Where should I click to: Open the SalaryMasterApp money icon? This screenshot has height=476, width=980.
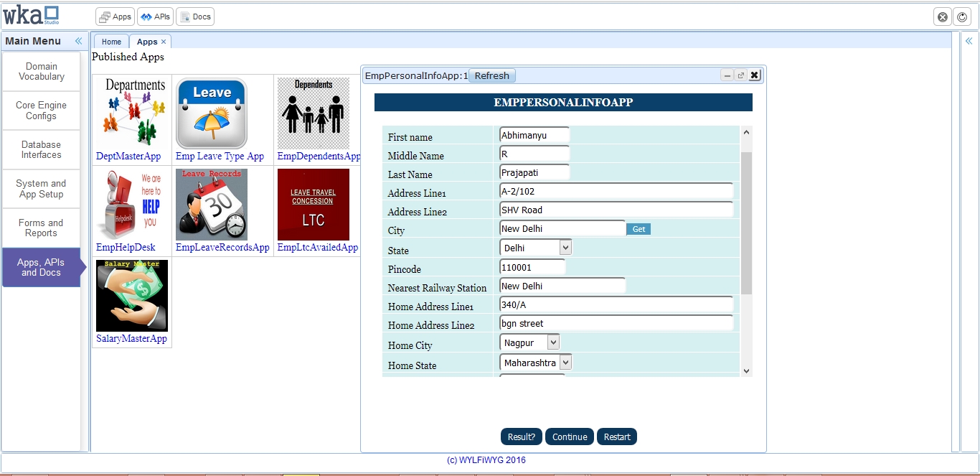point(132,295)
